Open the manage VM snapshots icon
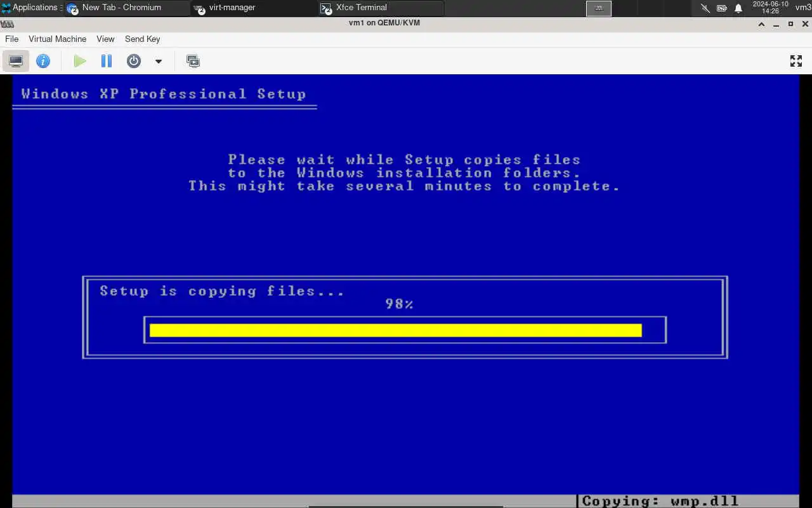This screenshot has width=812, height=508. pyautogui.click(x=193, y=61)
